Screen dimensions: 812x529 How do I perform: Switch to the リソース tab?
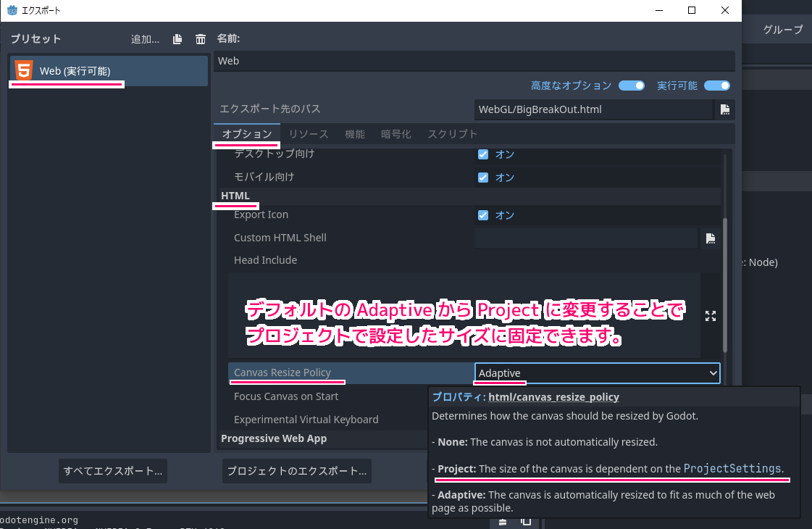coord(309,134)
